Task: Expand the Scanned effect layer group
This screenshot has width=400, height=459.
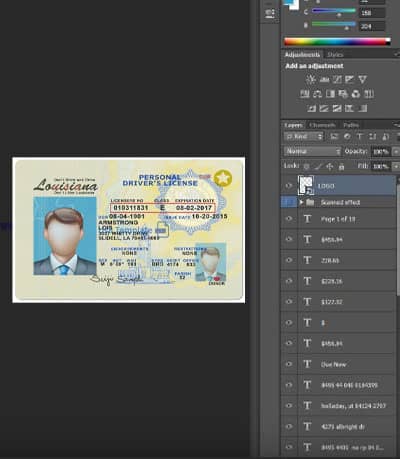Action: point(301,202)
